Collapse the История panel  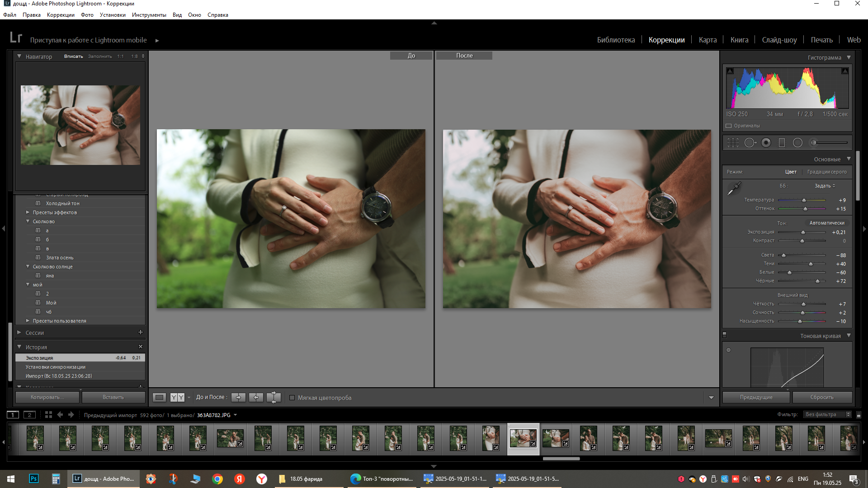(x=19, y=347)
